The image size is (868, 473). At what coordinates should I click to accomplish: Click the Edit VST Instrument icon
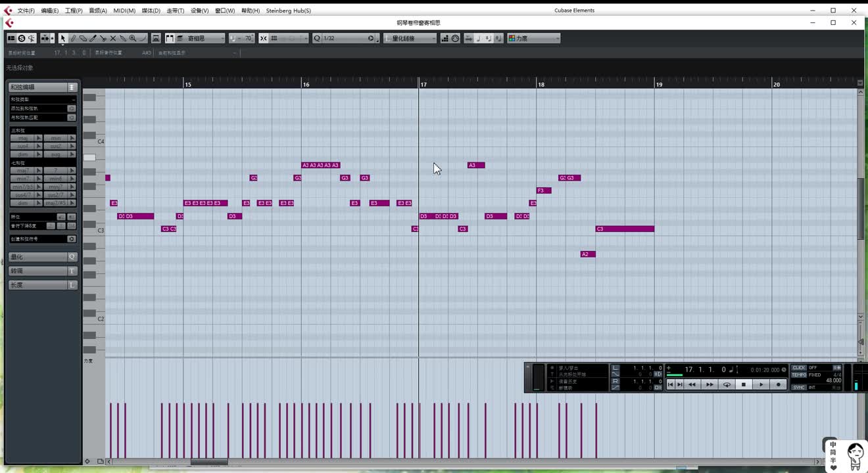tap(156, 38)
